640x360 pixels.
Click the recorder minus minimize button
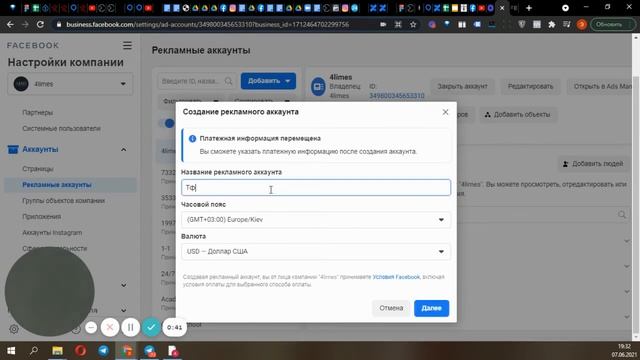pyautogui.click(x=91, y=327)
